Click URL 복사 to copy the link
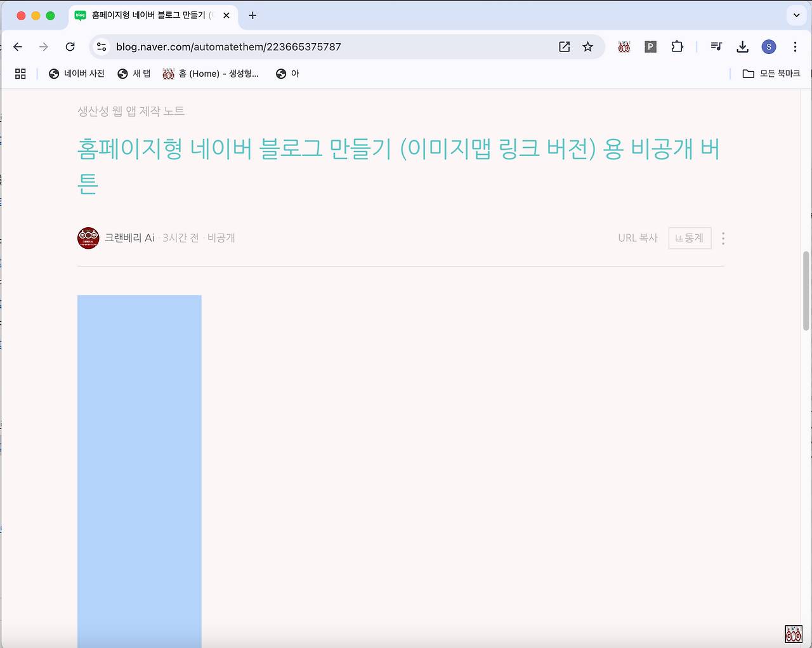Screen dimensions: 812x648 coord(638,238)
